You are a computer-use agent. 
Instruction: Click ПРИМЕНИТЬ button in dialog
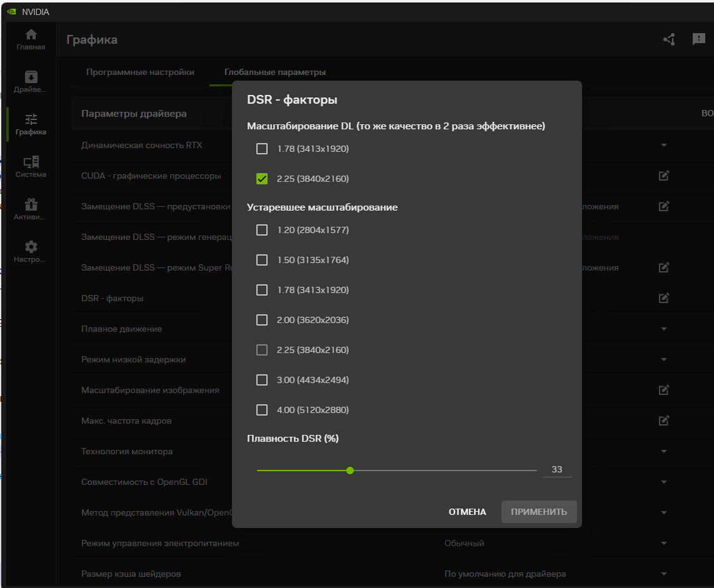point(539,512)
